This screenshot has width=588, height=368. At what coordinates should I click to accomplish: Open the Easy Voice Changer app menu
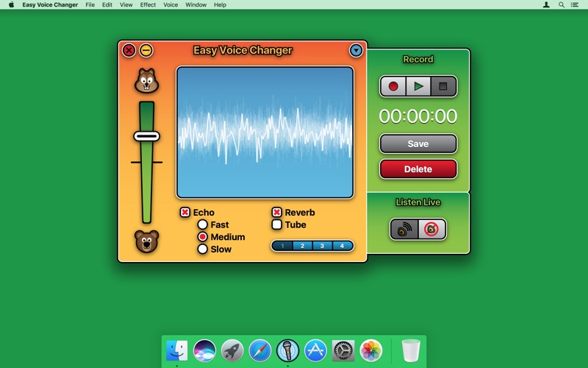[50, 5]
